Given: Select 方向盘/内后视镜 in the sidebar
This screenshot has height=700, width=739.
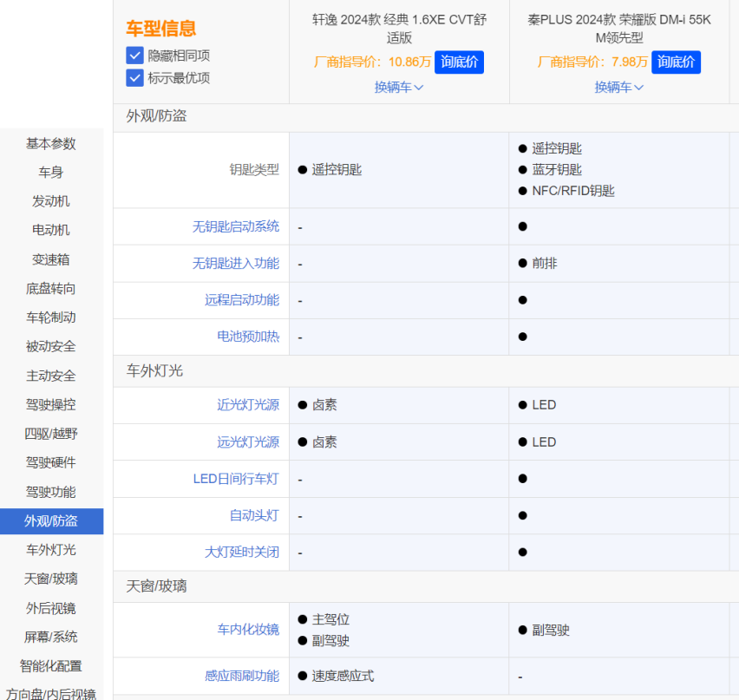Looking at the screenshot, I should pos(51,693).
